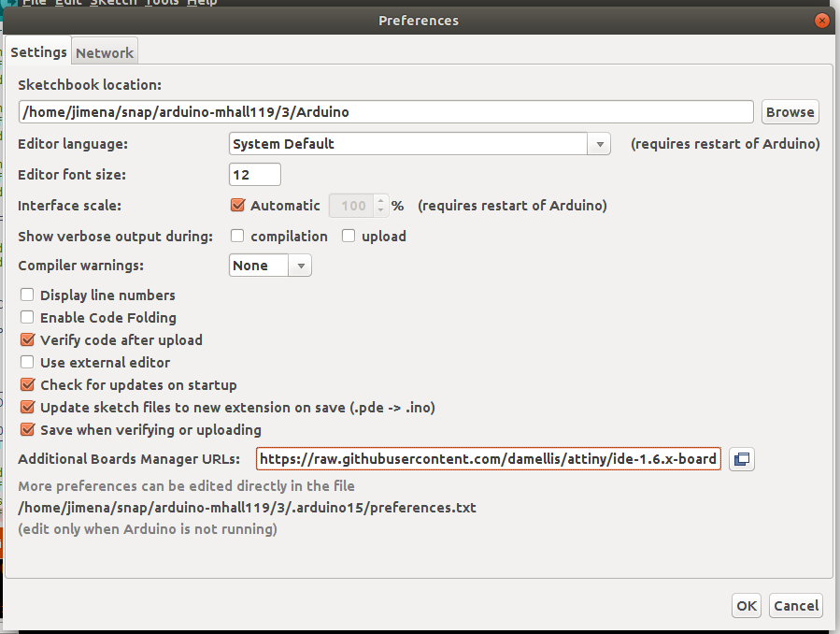Enable verbose output during compilation
Viewport: 840px width, 634px height.
pos(237,237)
